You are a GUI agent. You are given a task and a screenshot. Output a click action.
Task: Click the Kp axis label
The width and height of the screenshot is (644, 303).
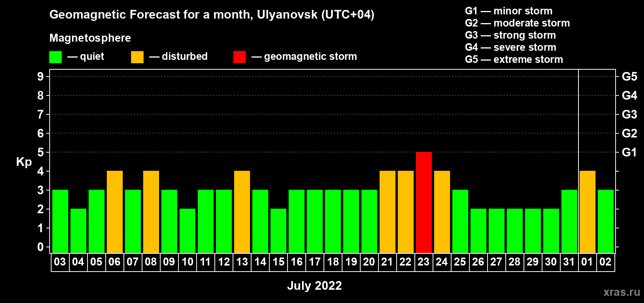click(x=24, y=162)
